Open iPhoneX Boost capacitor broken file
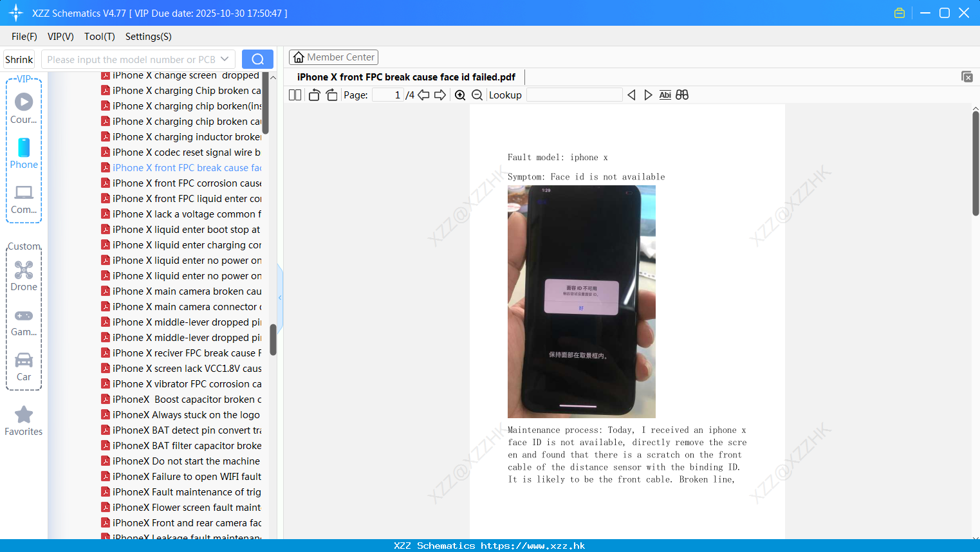 [x=180, y=400]
